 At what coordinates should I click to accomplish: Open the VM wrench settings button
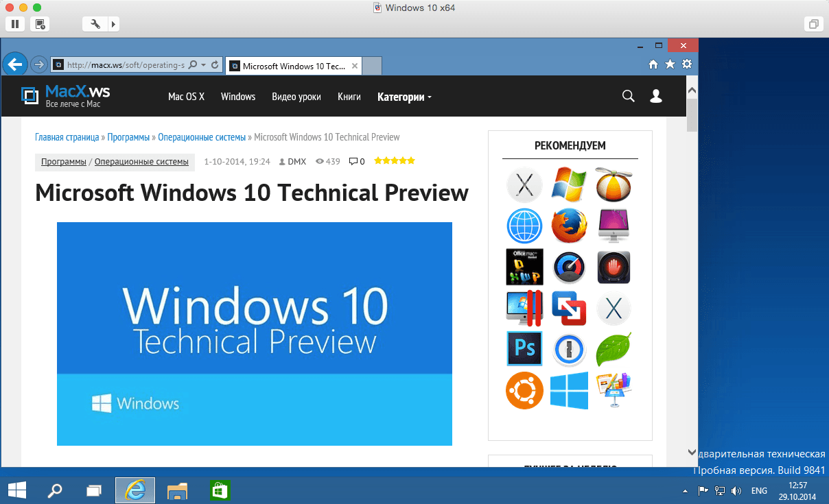click(x=95, y=24)
